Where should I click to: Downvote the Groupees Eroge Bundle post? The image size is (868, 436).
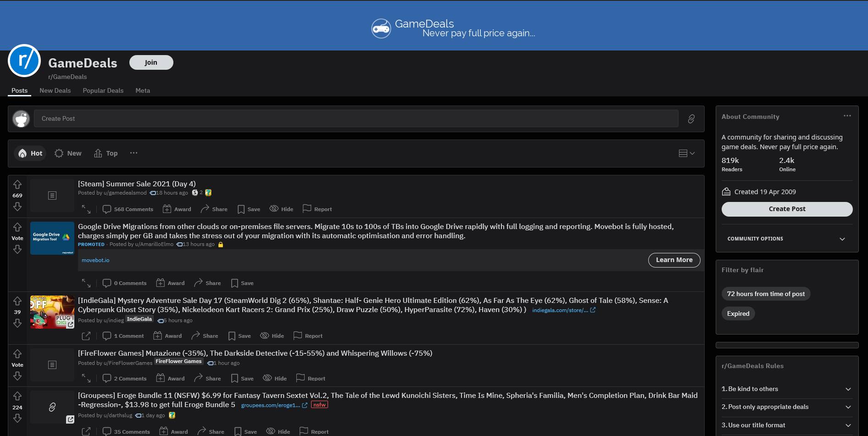click(x=17, y=418)
